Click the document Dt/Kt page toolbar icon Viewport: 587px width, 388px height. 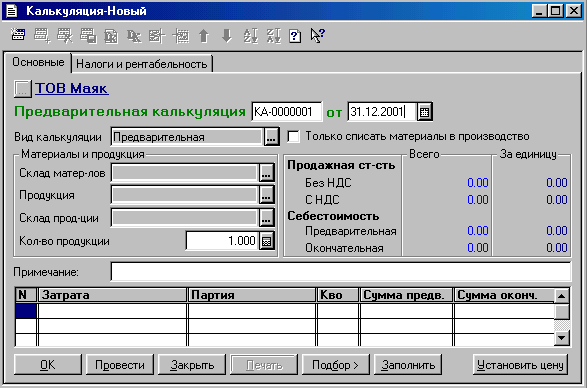111,36
